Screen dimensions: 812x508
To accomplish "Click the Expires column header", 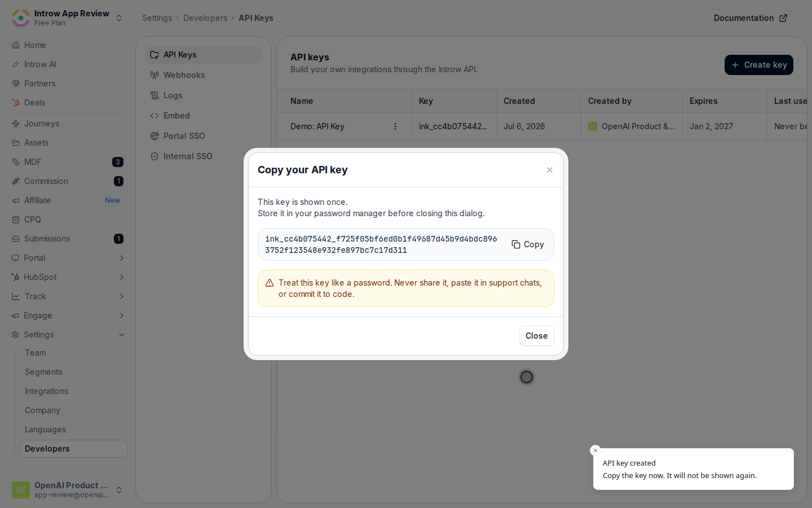I will click(704, 101).
